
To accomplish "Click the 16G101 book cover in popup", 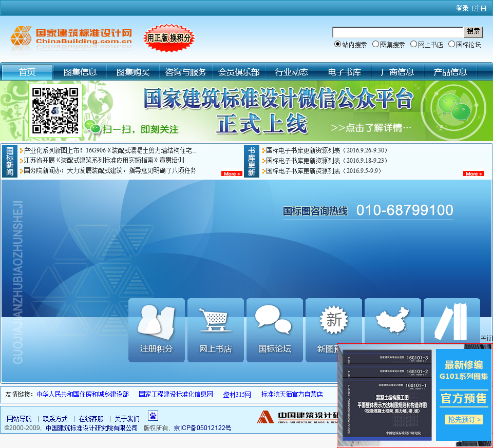I will [386, 395].
